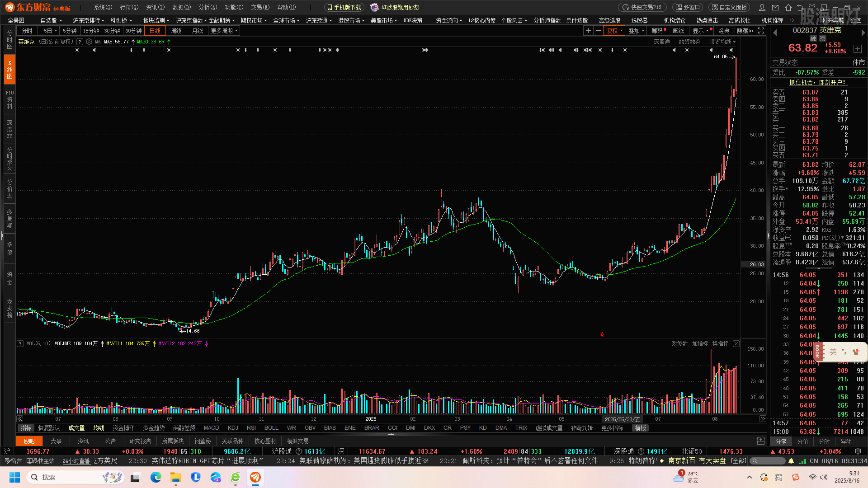Toggle 均线 moving average indicator
The width and height of the screenshot is (868, 488).
coord(99,428)
